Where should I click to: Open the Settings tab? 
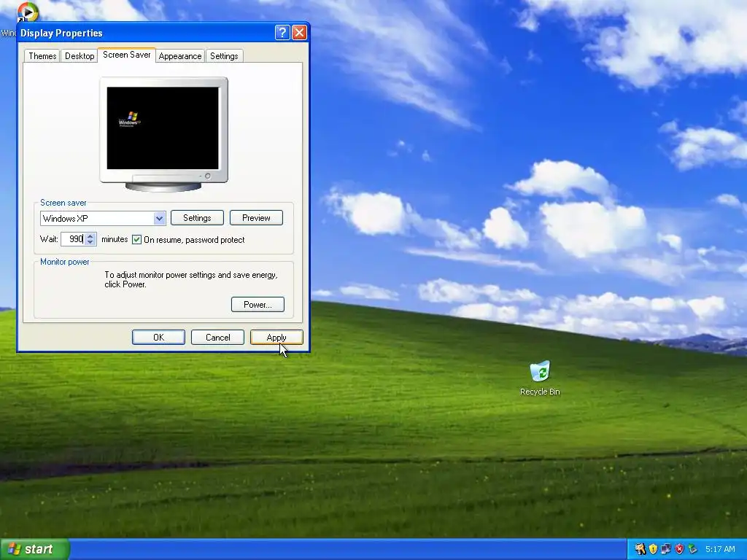[224, 55]
